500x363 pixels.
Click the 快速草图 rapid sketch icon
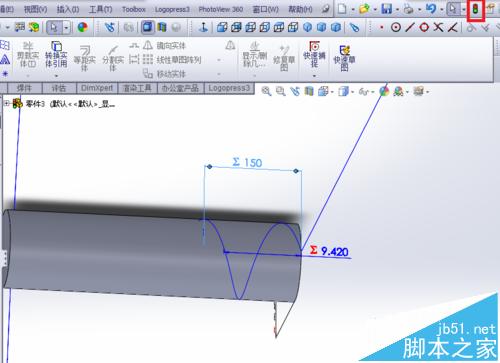(x=344, y=58)
